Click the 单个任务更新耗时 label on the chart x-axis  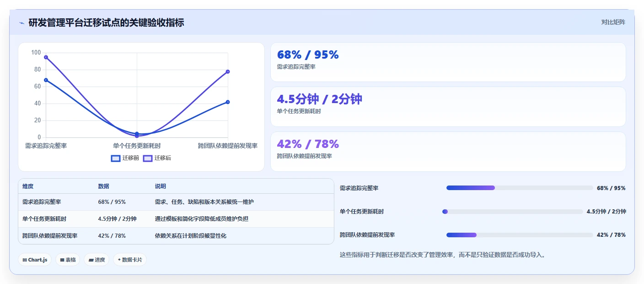click(137, 146)
